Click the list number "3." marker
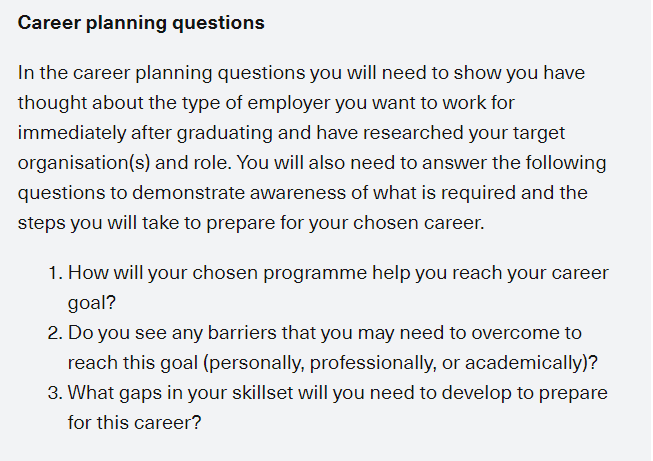Viewport: 653px width, 461px height. [55, 393]
